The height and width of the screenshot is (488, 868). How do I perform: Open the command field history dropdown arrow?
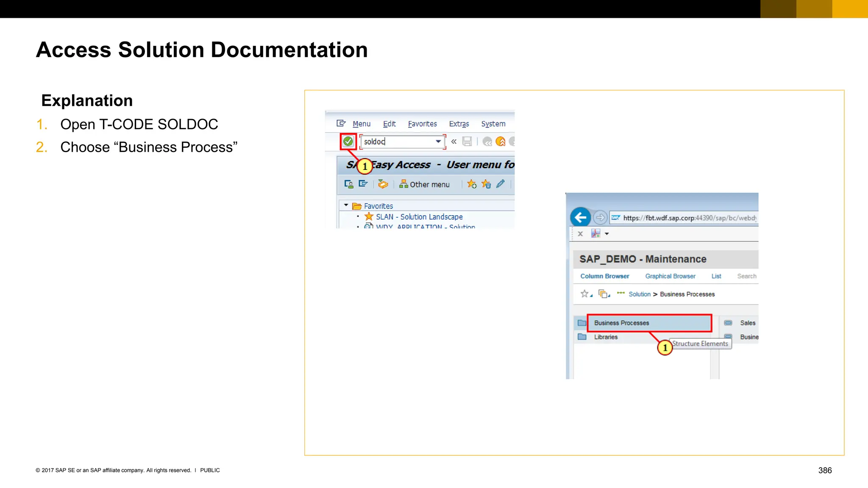click(438, 141)
